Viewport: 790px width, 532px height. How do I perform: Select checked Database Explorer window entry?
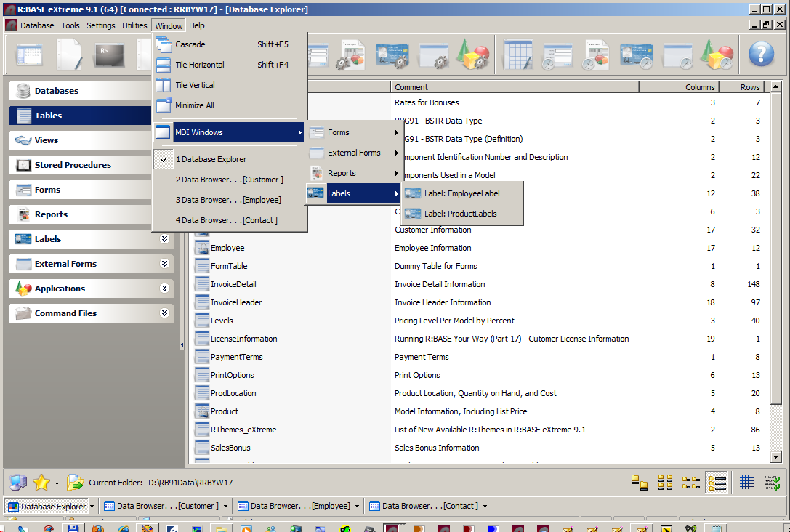click(211, 159)
